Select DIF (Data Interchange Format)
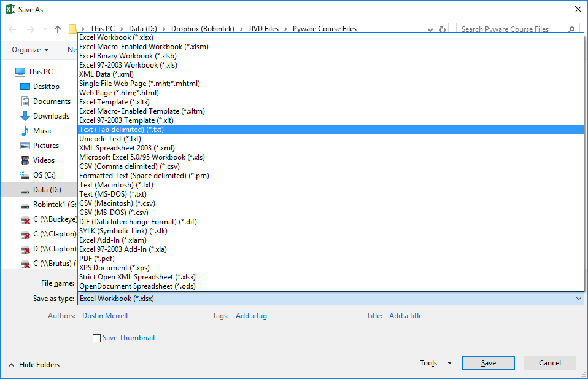The width and height of the screenshot is (588, 379). point(331,221)
